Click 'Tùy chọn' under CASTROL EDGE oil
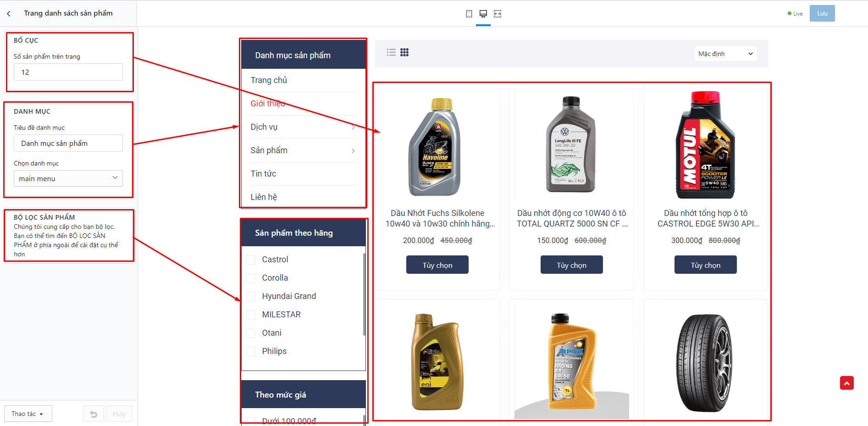 (706, 265)
